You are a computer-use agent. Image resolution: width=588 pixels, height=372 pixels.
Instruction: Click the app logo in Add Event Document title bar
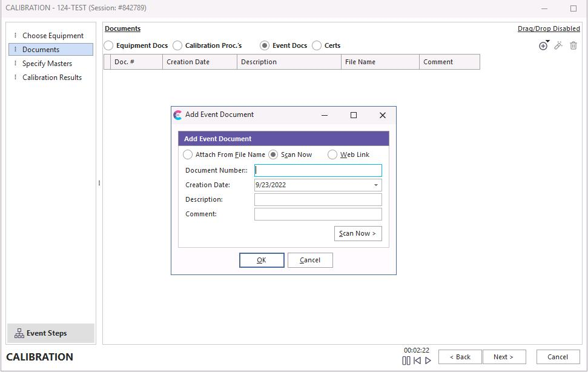178,115
